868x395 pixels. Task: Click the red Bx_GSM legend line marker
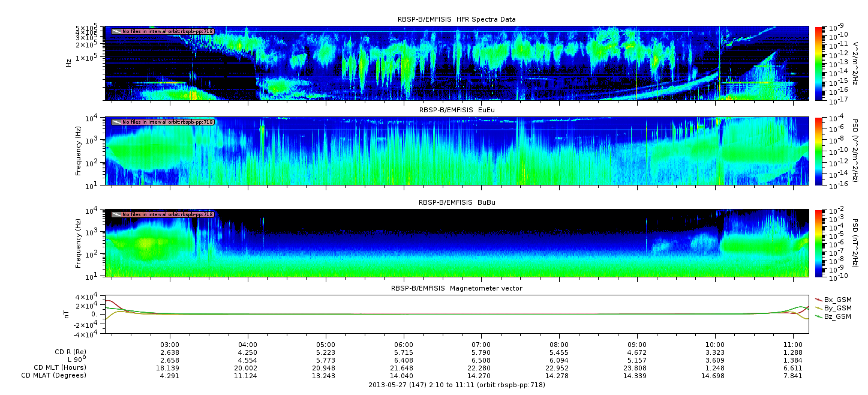tap(819, 300)
